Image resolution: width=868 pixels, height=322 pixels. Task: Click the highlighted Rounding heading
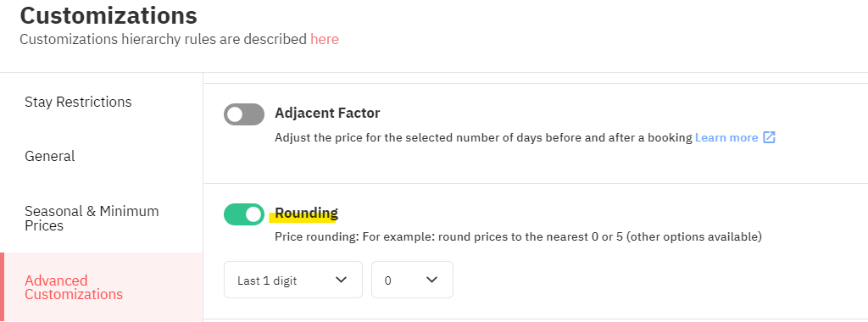click(x=306, y=213)
